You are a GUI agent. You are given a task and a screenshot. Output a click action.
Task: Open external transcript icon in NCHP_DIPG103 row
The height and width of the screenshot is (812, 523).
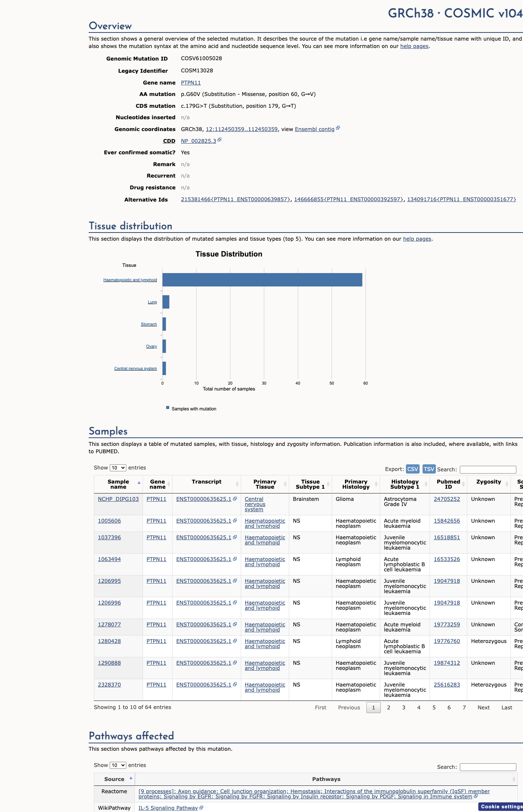pos(235,499)
